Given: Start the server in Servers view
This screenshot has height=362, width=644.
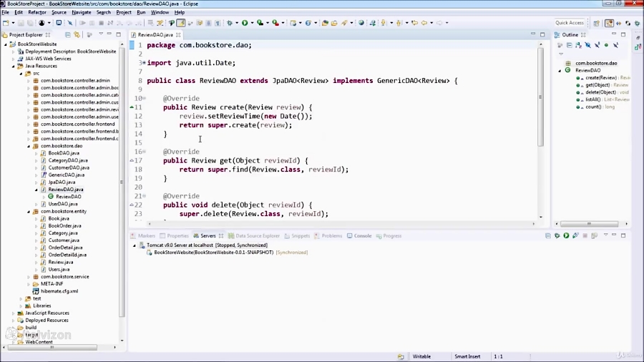Looking at the screenshot, I should [567, 235].
